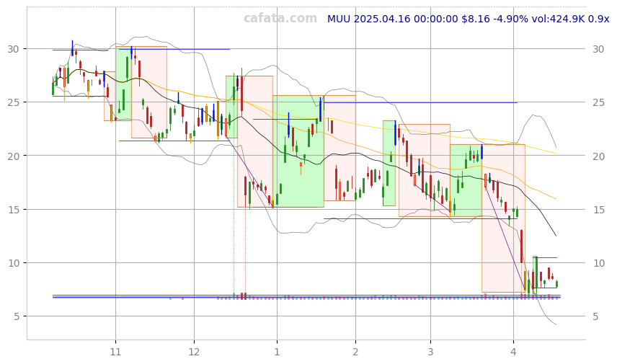Image resolution: width=617 pixels, height=364 pixels.
Task: Click the left y-axis label 30
Action: (x=14, y=49)
